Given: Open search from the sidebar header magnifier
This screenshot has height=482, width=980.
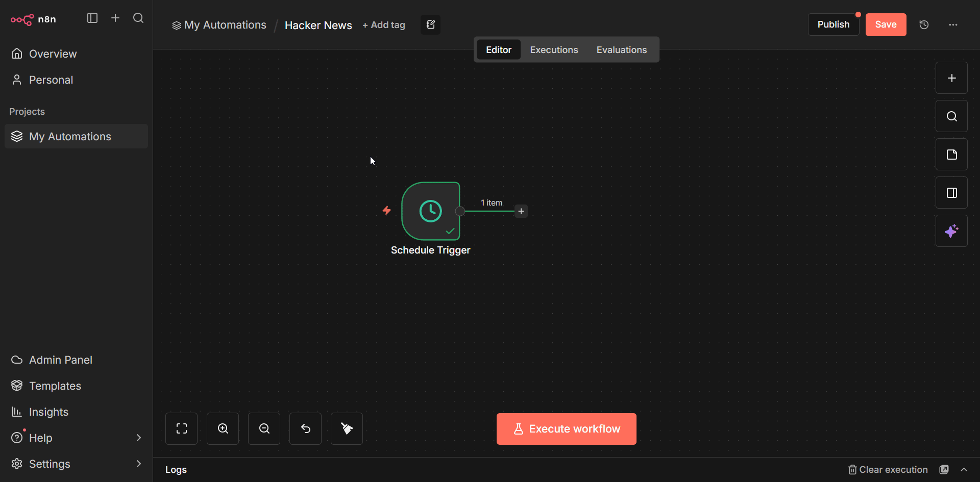Looking at the screenshot, I should point(138,18).
